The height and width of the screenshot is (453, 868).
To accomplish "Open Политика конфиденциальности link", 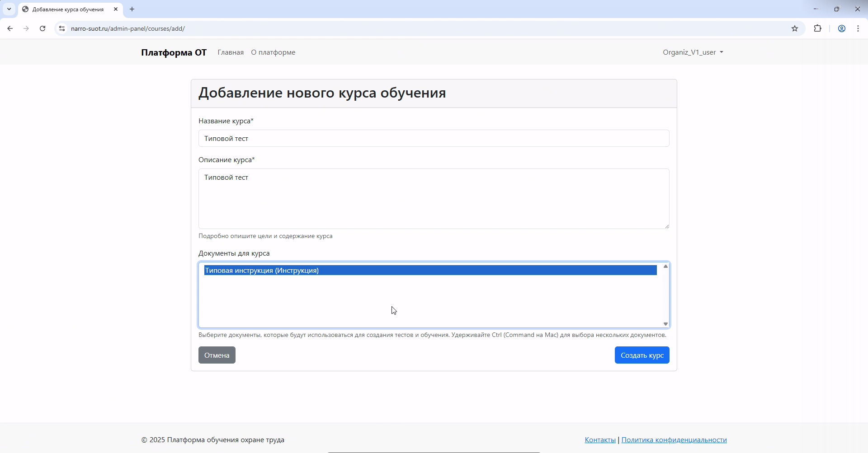I will pyautogui.click(x=674, y=439).
